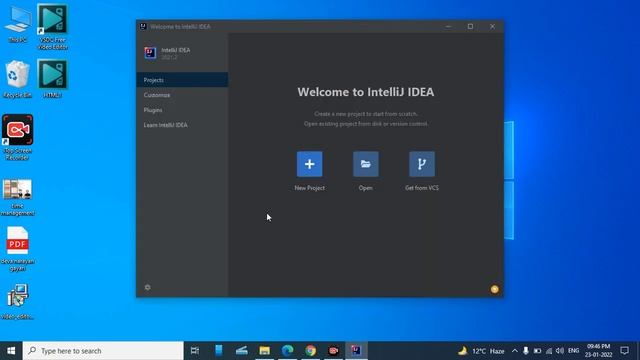Select the Plugins tab
The height and width of the screenshot is (360, 640).
182,110
